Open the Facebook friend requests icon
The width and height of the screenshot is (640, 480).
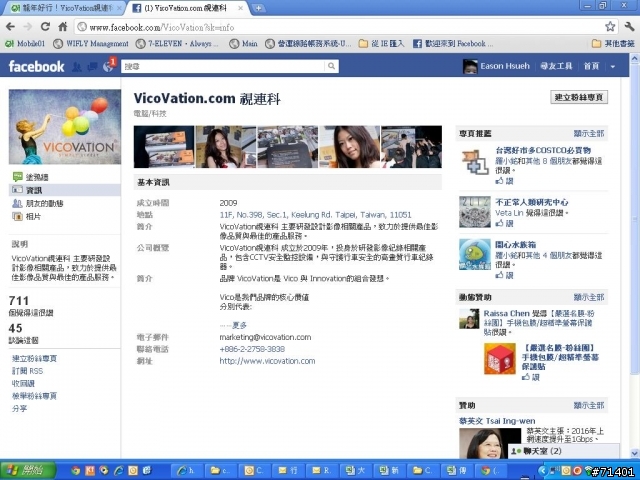pyautogui.click(x=77, y=67)
